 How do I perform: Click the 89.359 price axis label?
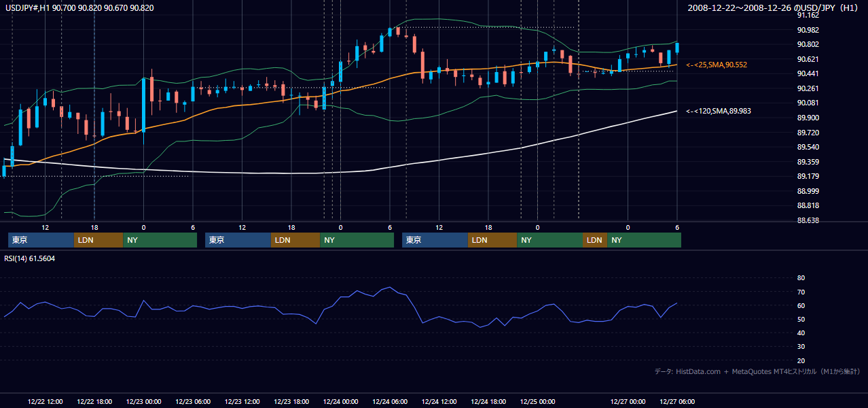click(x=808, y=162)
